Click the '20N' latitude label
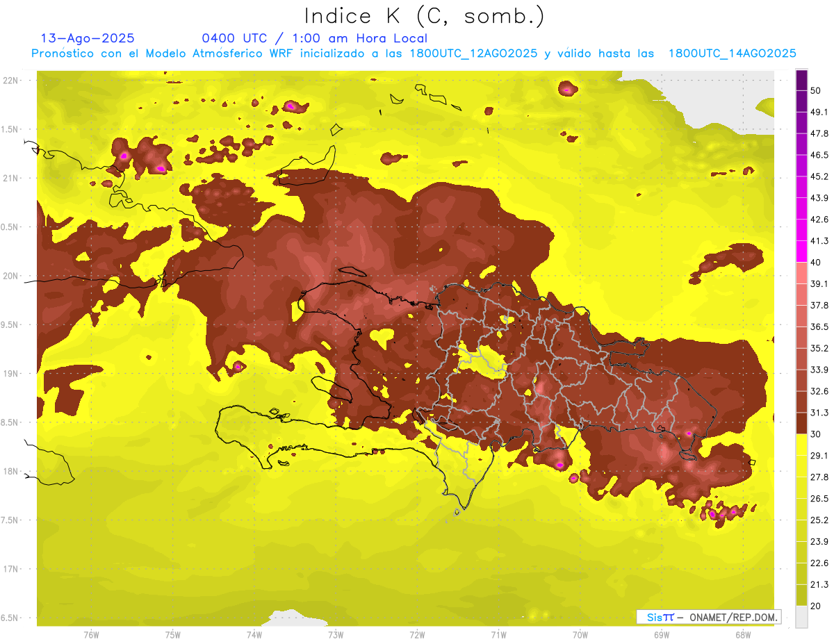 point(10,276)
